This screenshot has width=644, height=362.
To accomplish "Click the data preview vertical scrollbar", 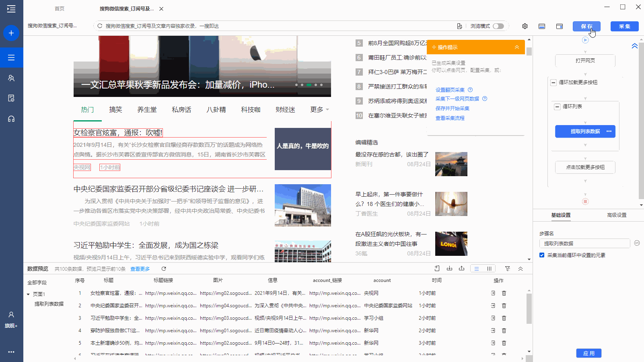I will [x=529, y=308].
